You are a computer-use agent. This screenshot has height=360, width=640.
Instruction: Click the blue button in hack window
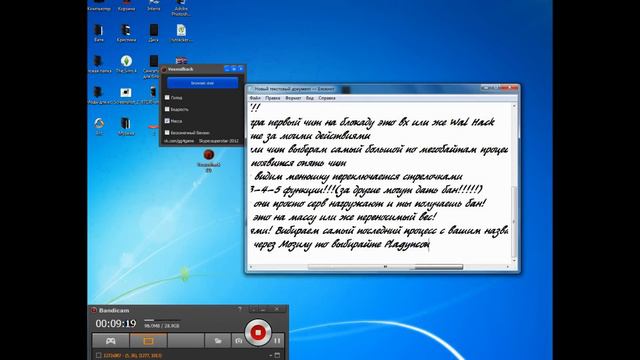point(202,83)
